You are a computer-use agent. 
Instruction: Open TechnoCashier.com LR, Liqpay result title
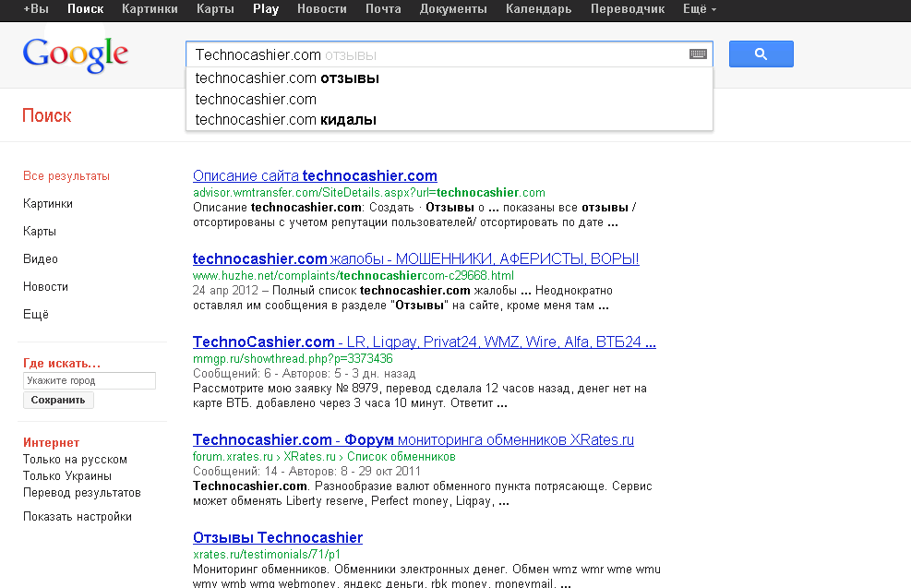pyautogui.click(x=425, y=342)
